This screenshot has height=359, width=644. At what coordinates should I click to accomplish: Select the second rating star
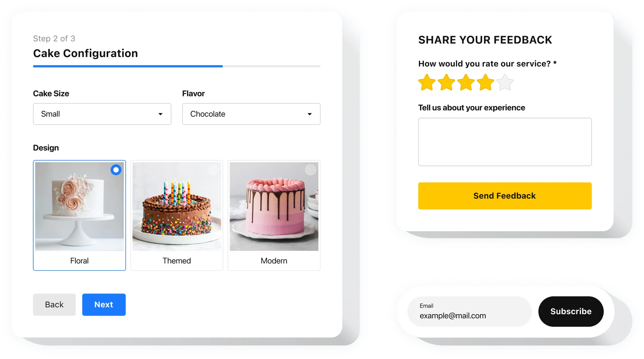pos(446,83)
